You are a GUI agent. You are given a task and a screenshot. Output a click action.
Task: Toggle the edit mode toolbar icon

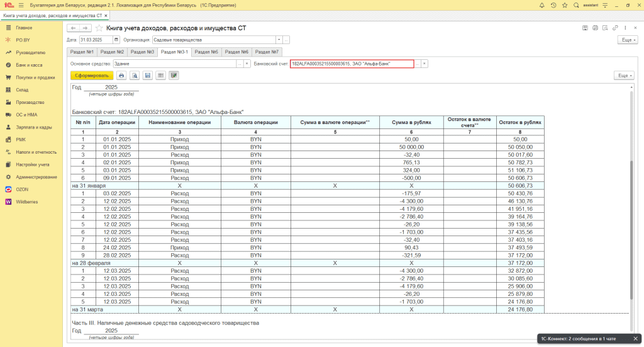click(174, 76)
